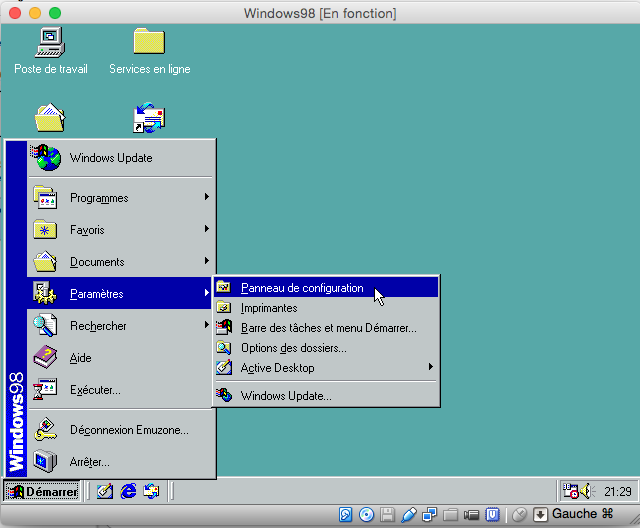The height and width of the screenshot is (528, 640).
Task: Expand the Favoris submenu arrow
Action: 207,229
